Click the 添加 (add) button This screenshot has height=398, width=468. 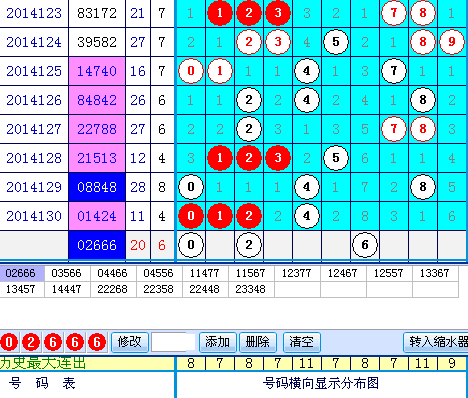(218, 342)
